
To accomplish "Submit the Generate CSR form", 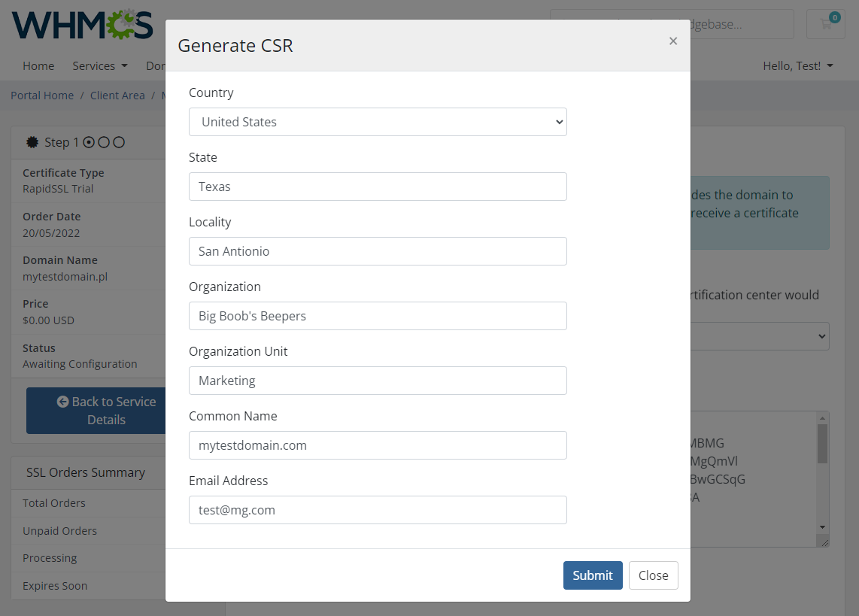I will coord(593,575).
